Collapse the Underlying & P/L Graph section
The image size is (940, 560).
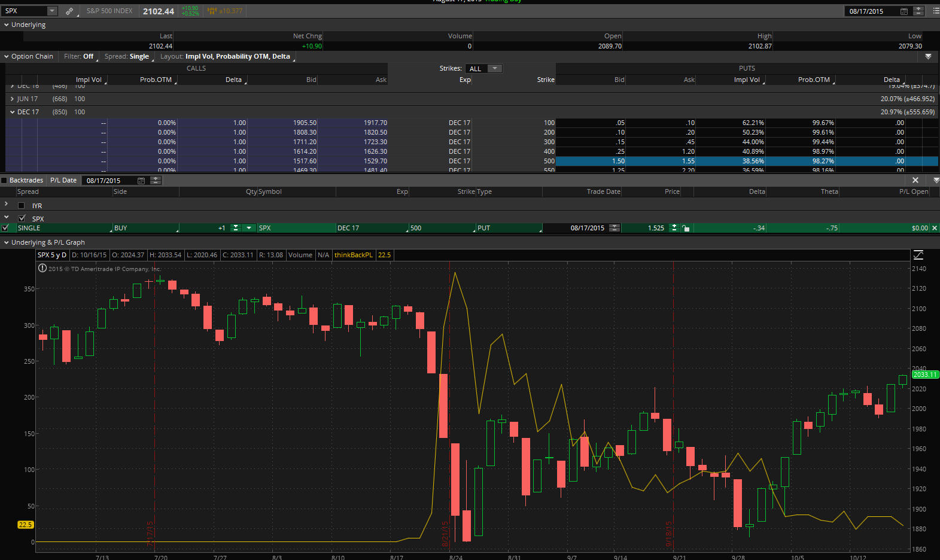(6, 242)
